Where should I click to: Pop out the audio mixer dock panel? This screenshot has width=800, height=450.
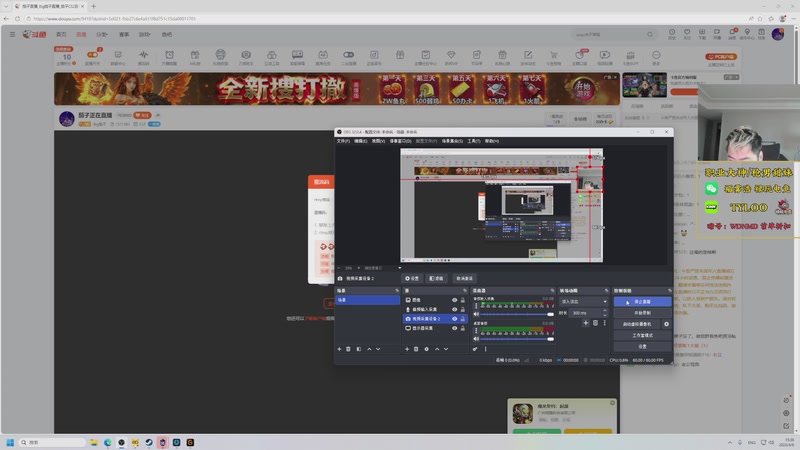click(x=552, y=290)
